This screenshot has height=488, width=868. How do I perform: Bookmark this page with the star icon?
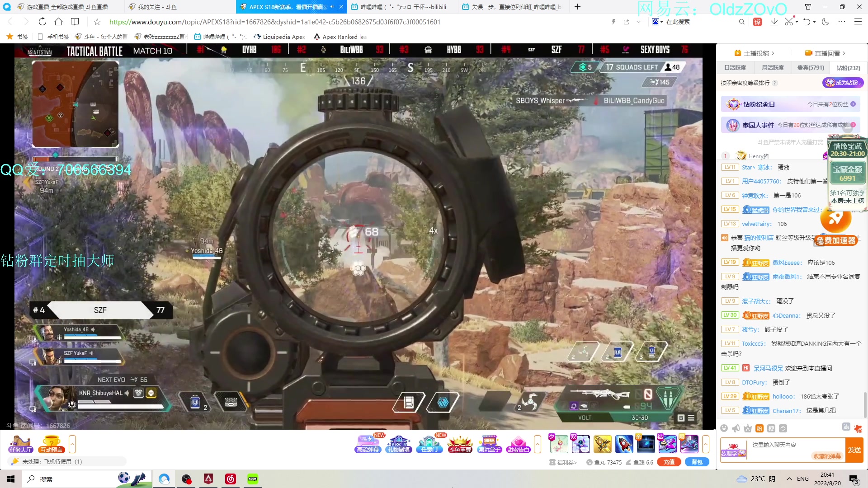click(97, 22)
